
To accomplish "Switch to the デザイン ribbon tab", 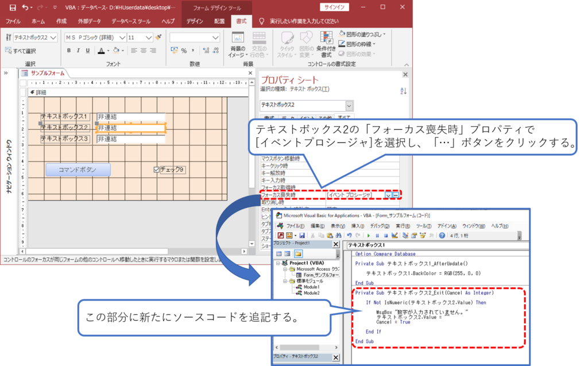I will click(195, 21).
